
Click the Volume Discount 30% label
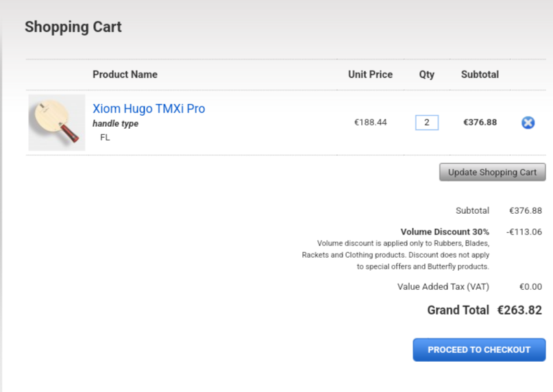click(445, 232)
